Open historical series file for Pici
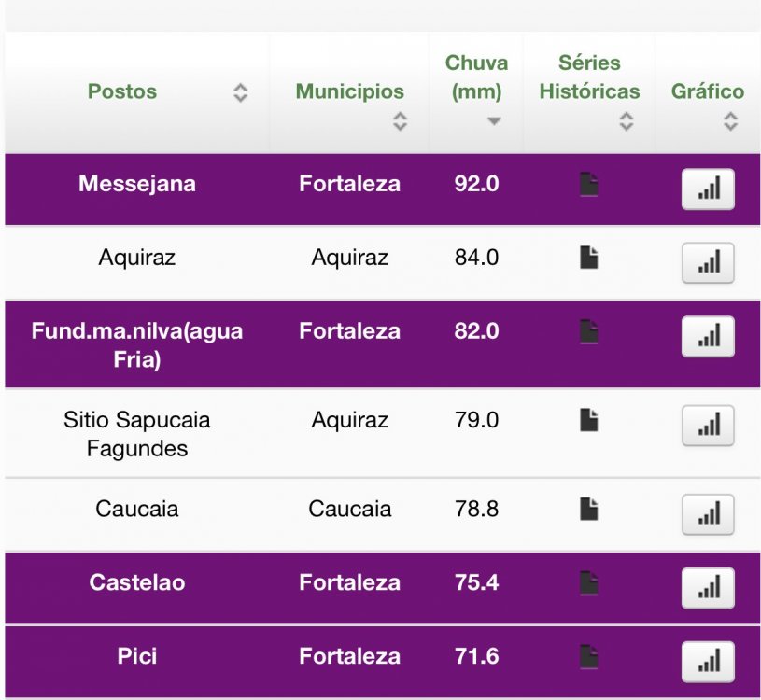 click(x=588, y=656)
